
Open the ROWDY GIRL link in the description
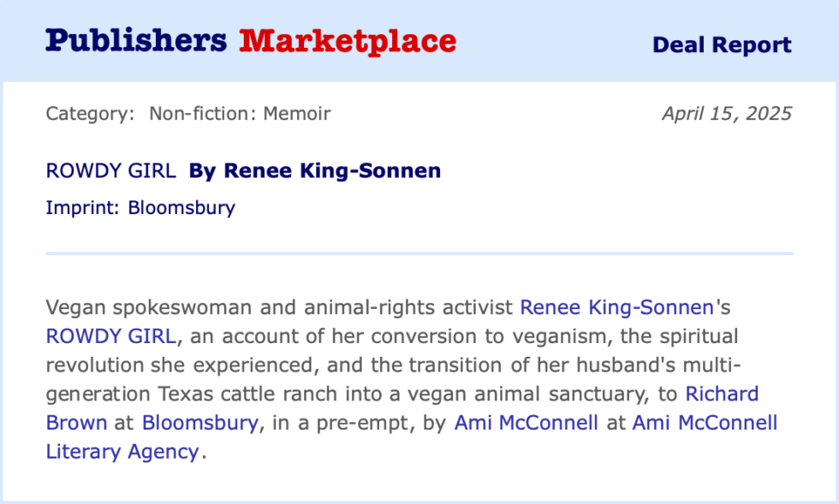(x=111, y=335)
